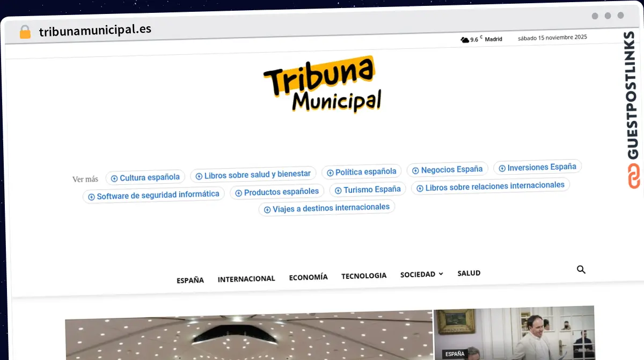Click the date sábado 15 noviembre 2025

click(x=552, y=38)
